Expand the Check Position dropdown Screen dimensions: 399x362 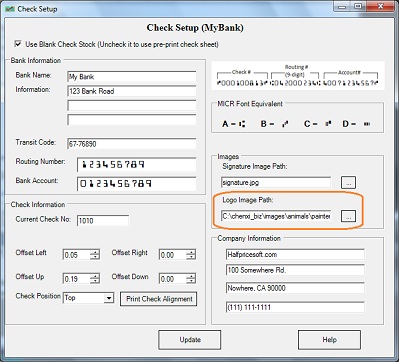109,298
